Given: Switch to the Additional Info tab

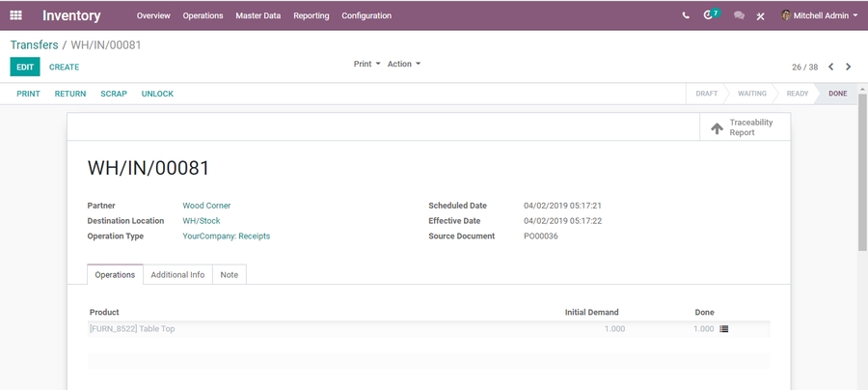Looking at the screenshot, I should coord(177,275).
